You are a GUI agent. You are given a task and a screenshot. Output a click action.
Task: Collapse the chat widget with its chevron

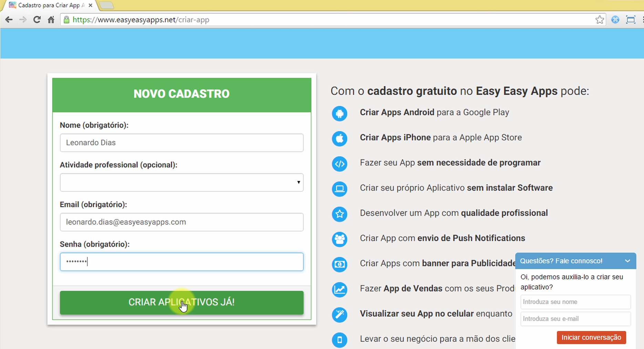click(x=628, y=261)
